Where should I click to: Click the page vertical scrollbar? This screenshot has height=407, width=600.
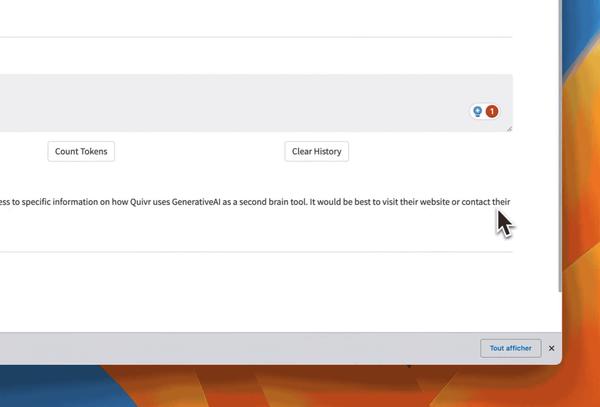point(560,145)
